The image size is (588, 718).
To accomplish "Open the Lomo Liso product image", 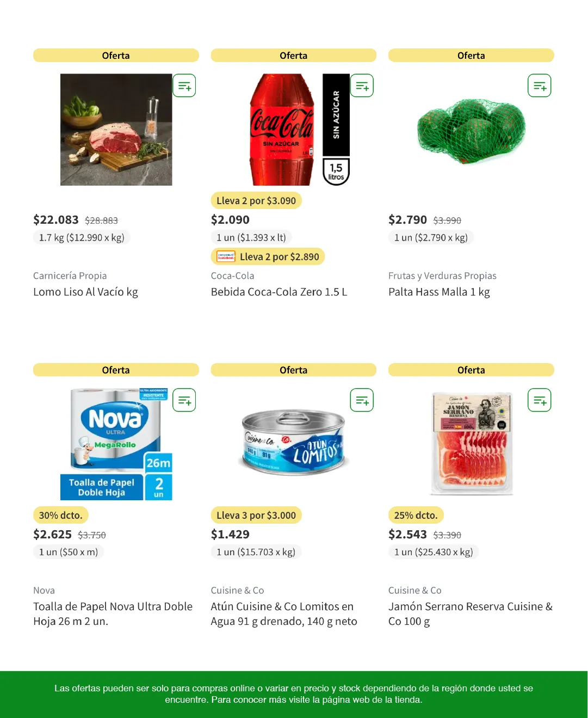I will click(116, 130).
